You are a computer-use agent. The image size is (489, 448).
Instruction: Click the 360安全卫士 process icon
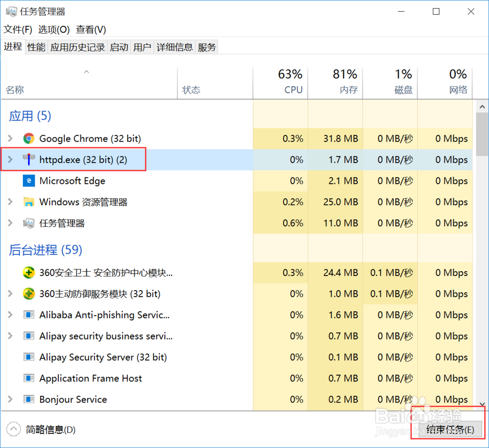pos(29,273)
